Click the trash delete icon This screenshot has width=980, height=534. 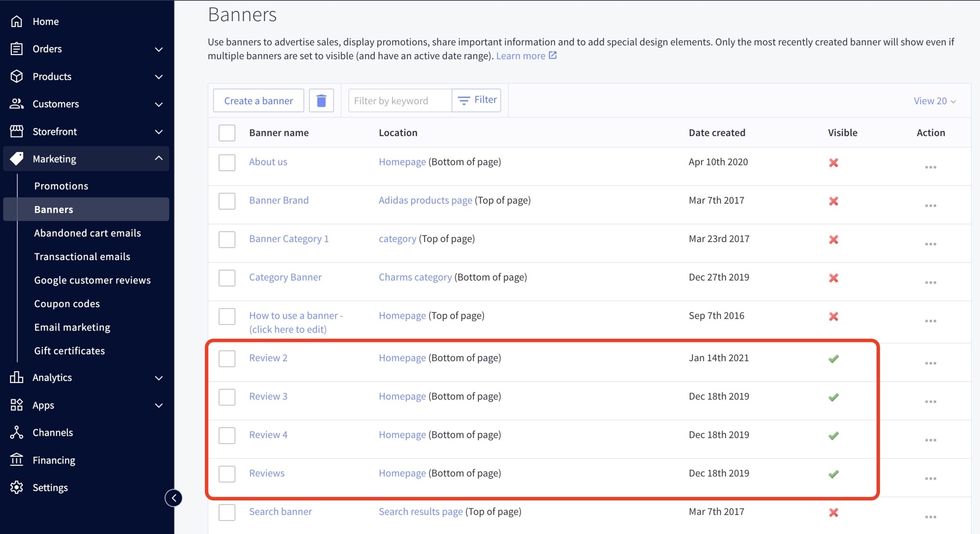point(321,101)
